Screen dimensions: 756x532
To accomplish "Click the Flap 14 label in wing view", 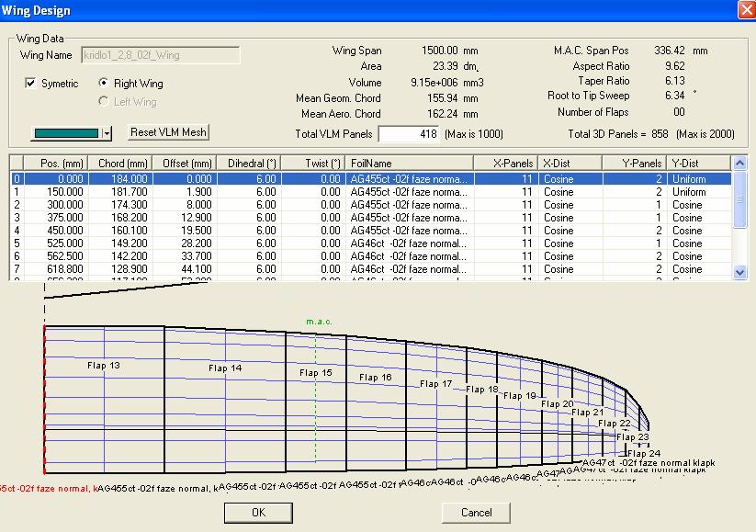I will [x=225, y=368].
